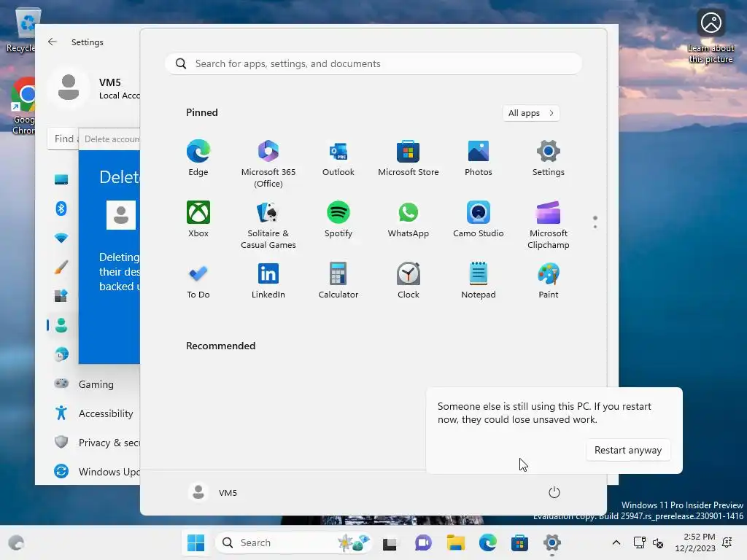Select Windows Update in Settings sidebar
Screen dimensions: 747x560
(94, 472)
